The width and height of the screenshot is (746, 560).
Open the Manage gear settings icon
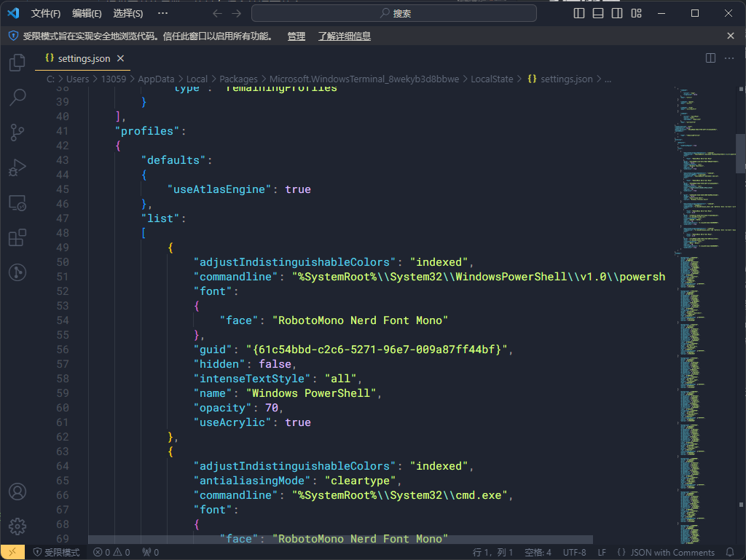(x=17, y=526)
